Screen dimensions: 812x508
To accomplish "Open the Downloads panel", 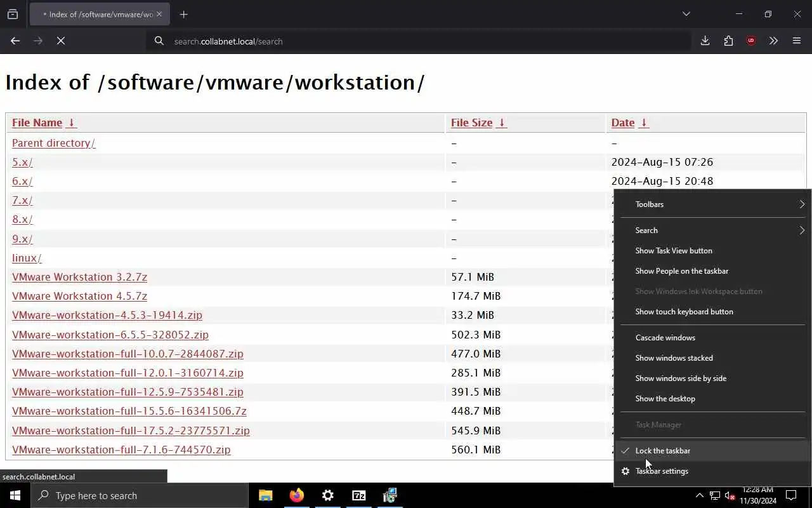I will click(705, 41).
